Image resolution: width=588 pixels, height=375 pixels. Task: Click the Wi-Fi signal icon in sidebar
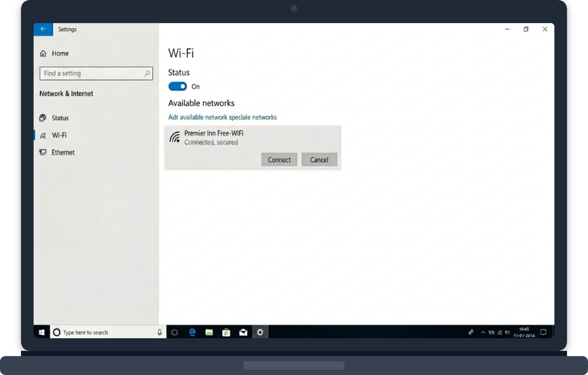coord(43,136)
